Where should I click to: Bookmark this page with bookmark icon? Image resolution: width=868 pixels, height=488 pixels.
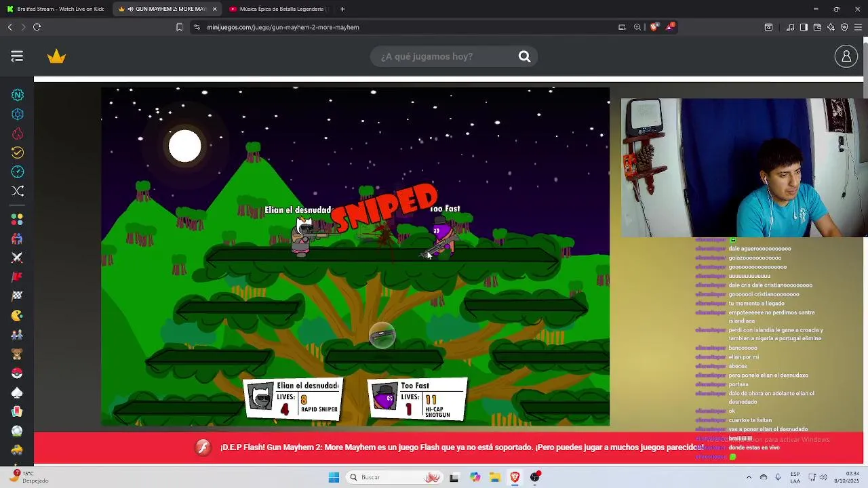point(179,27)
